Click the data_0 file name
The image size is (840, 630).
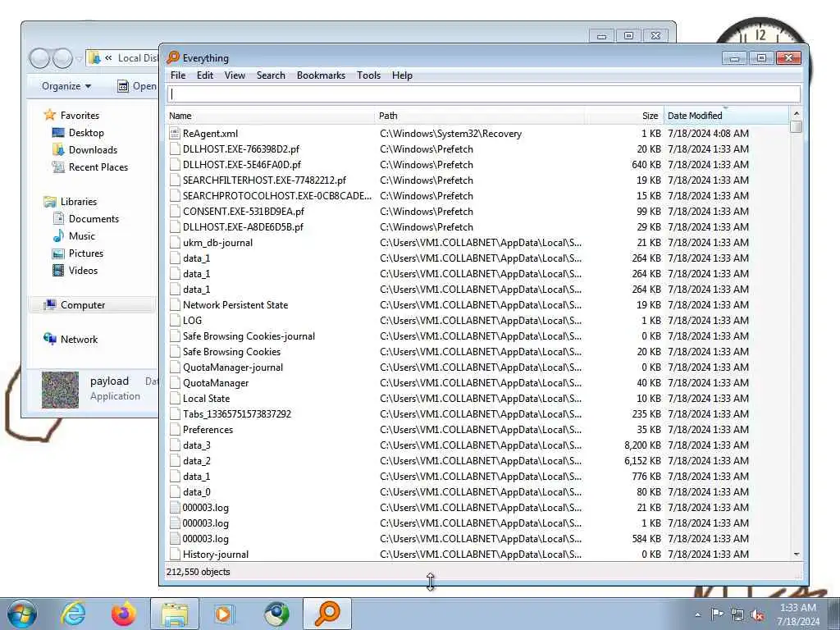[197, 492]
